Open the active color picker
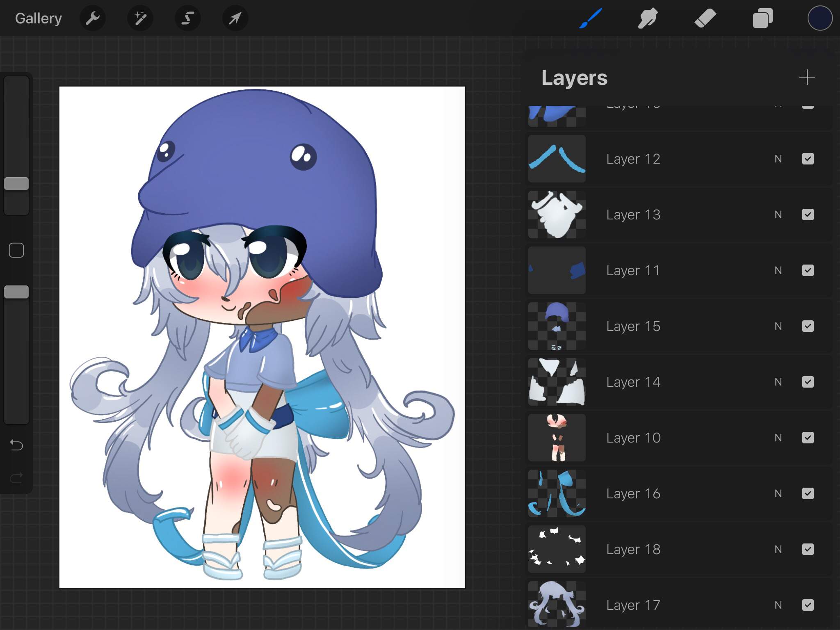Screen dimensions: 840x630 [820, 18]
